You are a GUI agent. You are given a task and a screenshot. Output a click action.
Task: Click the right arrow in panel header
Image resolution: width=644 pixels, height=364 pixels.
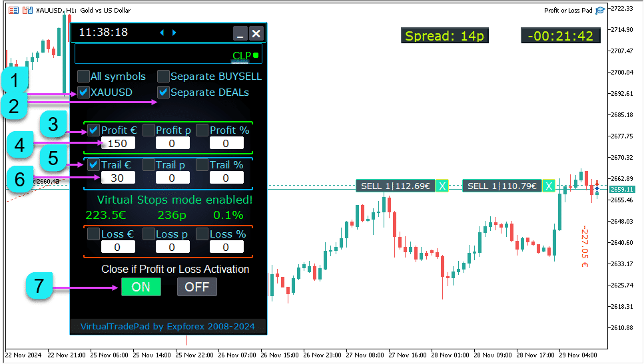click(x=174, y=33)
